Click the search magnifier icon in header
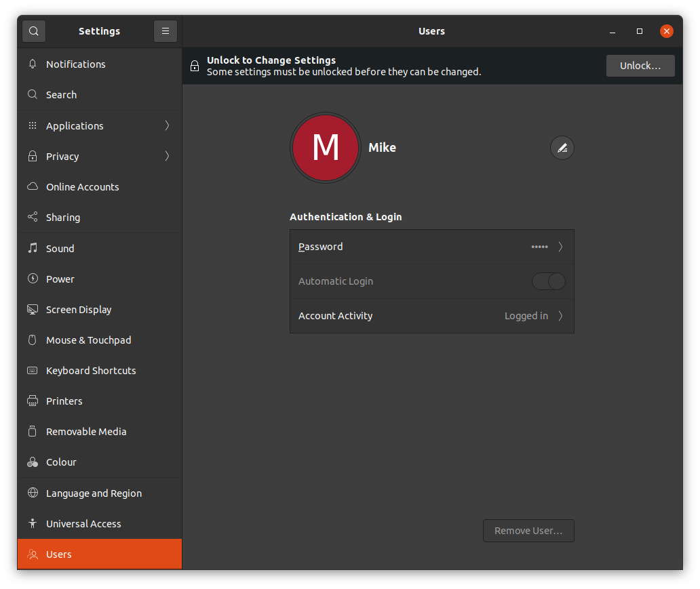This screenshot has height=589, width=700. click(x=34, y=31)
